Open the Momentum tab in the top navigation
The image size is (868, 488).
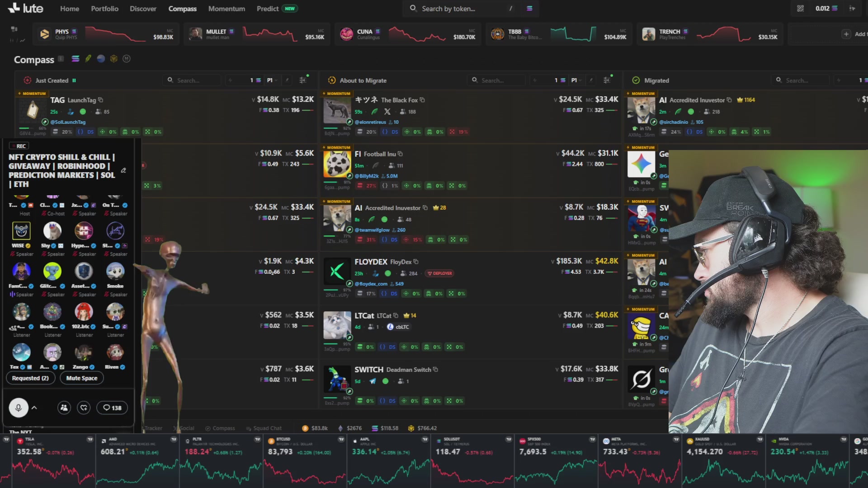point(226,9)
